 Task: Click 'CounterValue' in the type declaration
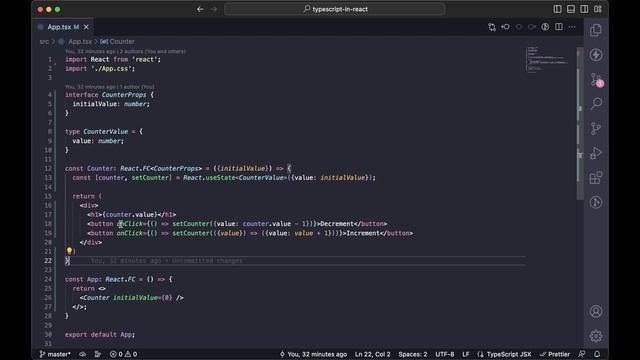[x=106, y=131]
